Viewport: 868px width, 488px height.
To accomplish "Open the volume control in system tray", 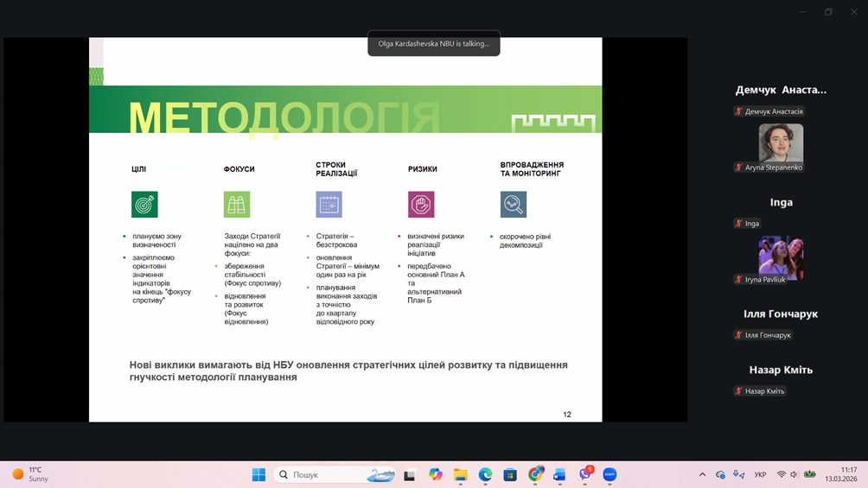I will [794, 474].
